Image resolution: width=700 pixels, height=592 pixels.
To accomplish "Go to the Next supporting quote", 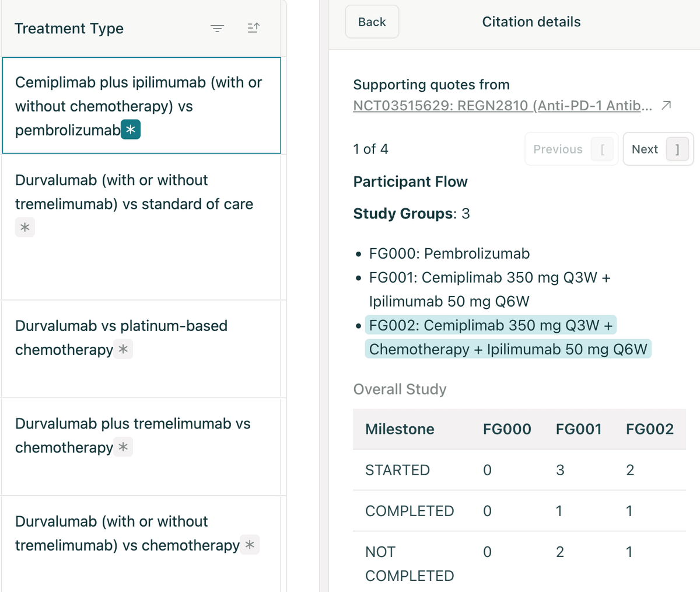I will click(659, 149).
